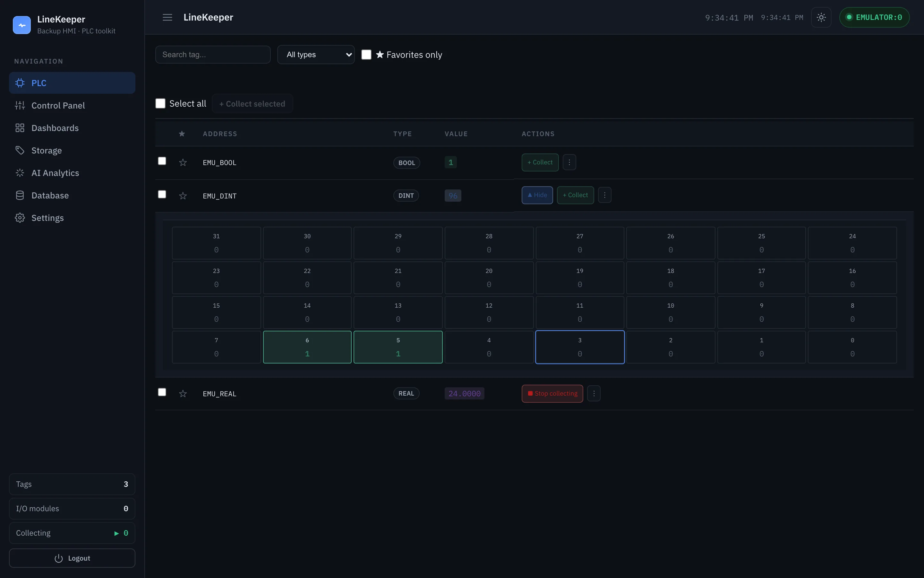Open PLC page in navigation

tap(72, 83)
